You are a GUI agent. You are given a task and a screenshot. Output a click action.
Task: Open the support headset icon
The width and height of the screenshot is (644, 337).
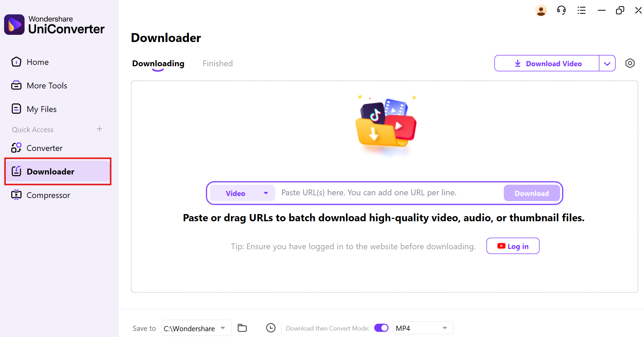pyautogui.click(x=561, y=10)
